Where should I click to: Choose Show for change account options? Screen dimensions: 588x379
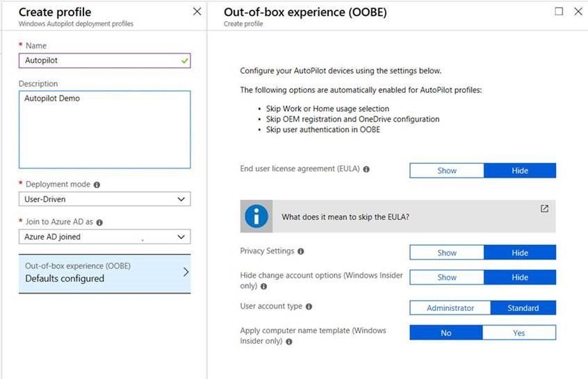(447, 277)
